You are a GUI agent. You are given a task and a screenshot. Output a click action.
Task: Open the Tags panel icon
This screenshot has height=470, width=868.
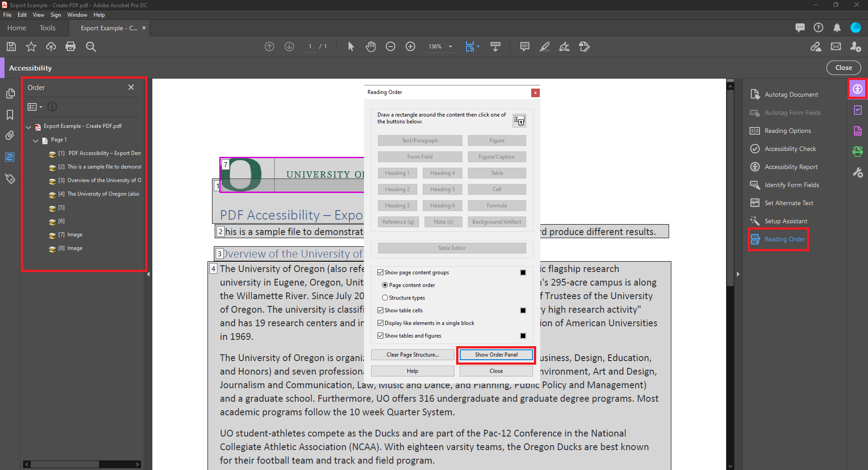click(10, 179)
